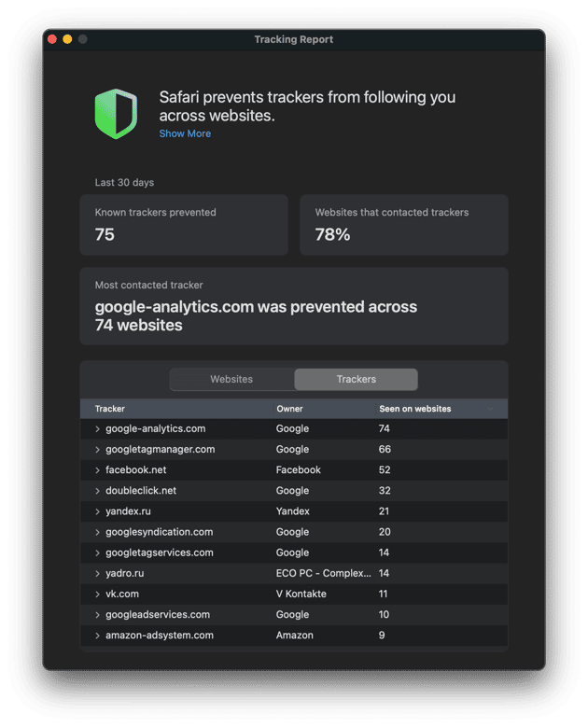
Task: Expand the facebook.net tracker chevron
Action: [x=97, y=470]
